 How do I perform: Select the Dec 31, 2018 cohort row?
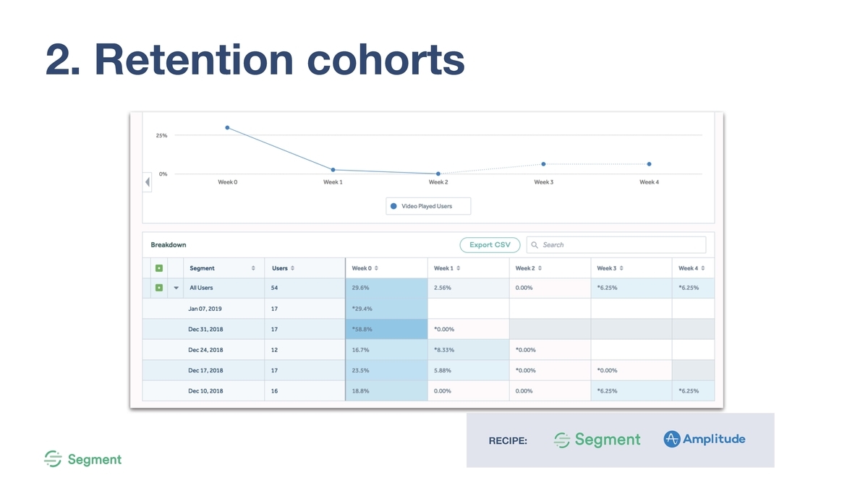[428, 329]
